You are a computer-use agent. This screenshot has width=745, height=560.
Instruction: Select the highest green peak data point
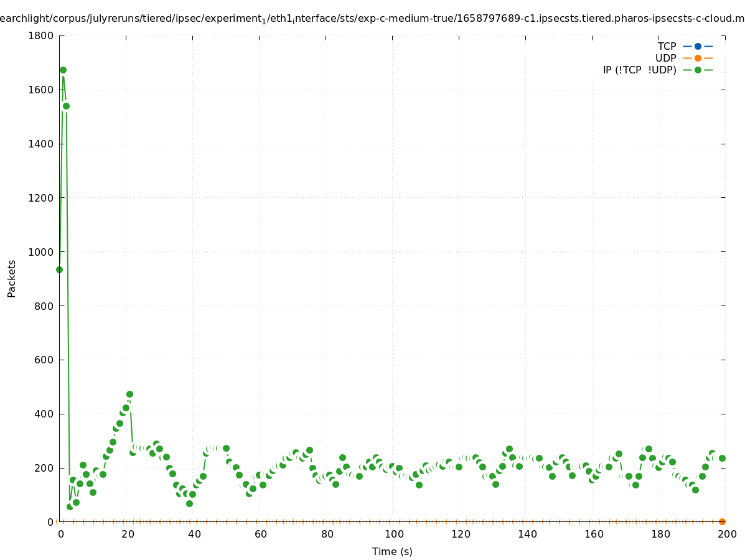tap(63, 70)
